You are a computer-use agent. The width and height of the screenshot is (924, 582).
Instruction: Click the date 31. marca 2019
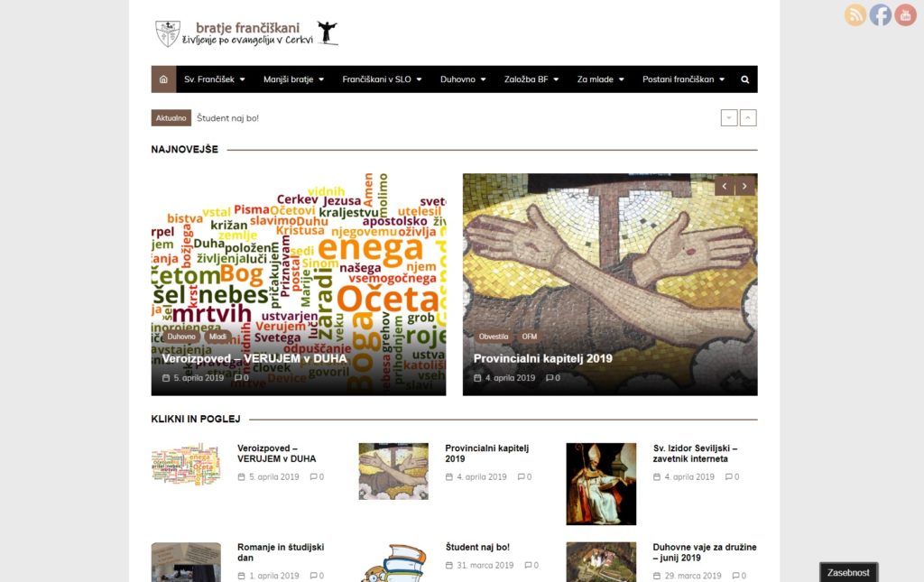(485, 565)
